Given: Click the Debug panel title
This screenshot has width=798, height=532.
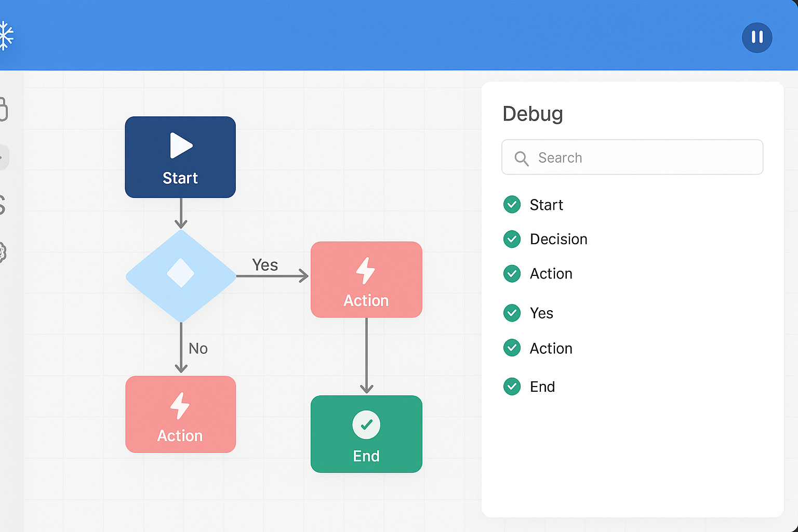Looking at the screenshot, I should tap(533, 114).
